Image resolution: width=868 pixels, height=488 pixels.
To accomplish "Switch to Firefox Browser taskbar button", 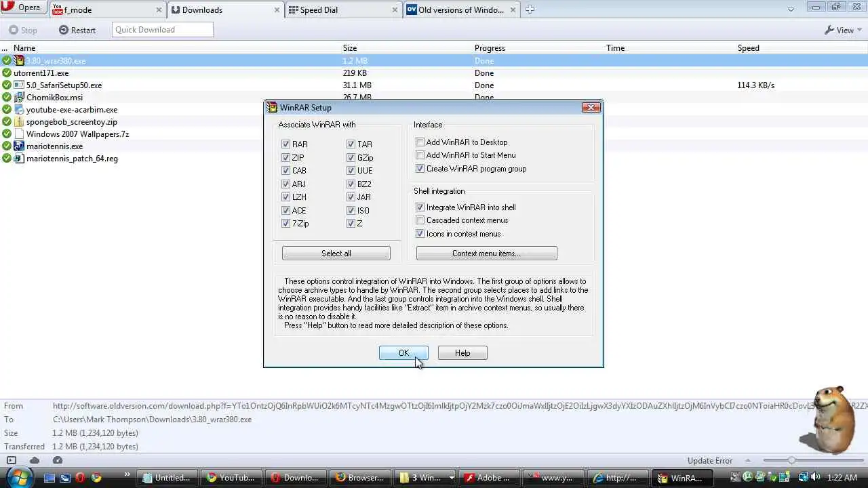I will pos(359,478).
